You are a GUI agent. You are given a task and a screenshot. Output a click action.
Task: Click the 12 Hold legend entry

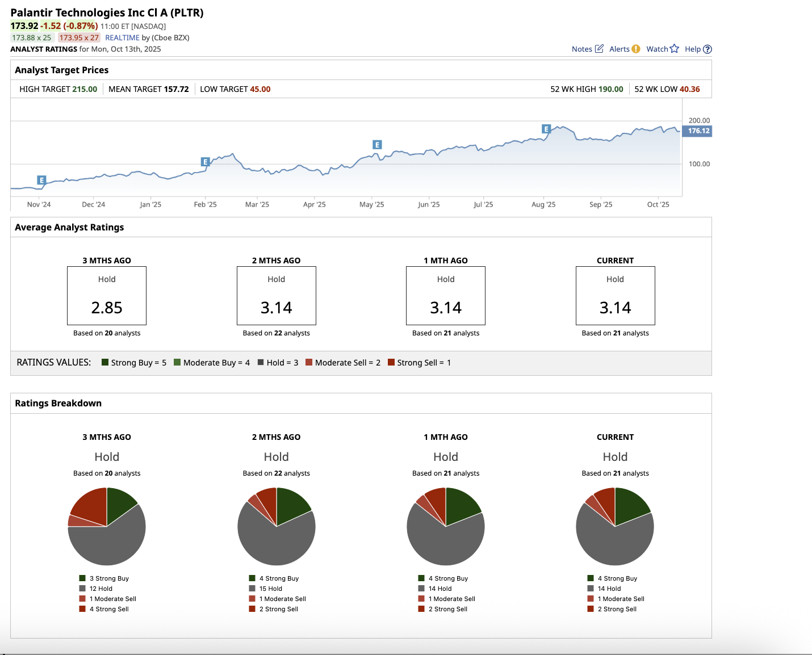(x=101, y=589)
